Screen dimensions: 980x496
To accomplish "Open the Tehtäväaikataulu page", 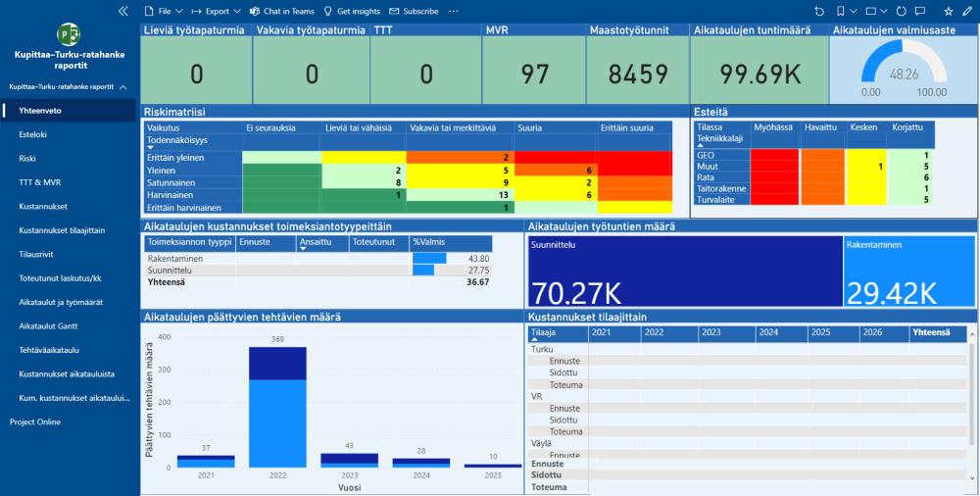I will point(69,350).
